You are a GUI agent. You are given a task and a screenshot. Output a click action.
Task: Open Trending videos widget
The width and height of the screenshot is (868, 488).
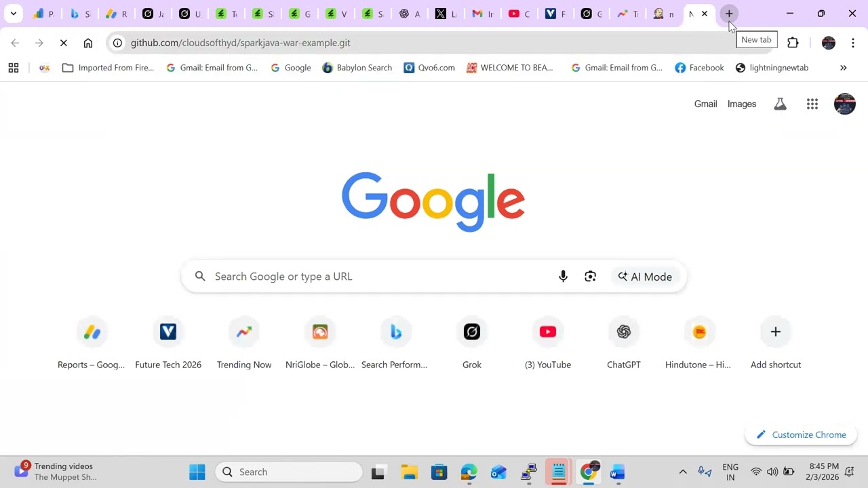pyautogui.click(x=58, y=472)
